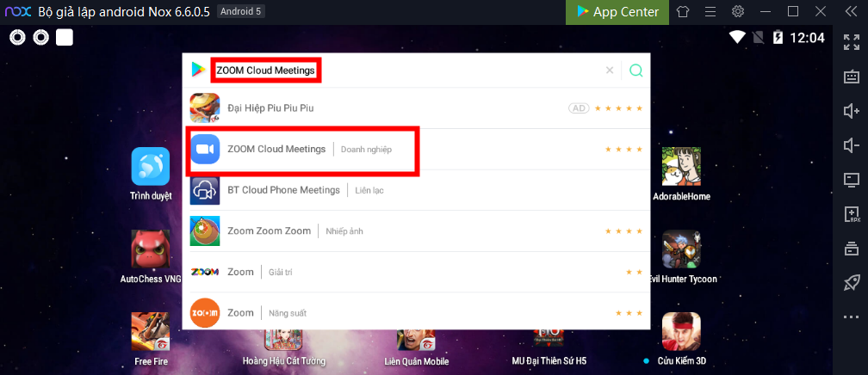Launch Cửu Kiếm 3D game
Viewport: 868px width, 375px height.
point(681,339)
